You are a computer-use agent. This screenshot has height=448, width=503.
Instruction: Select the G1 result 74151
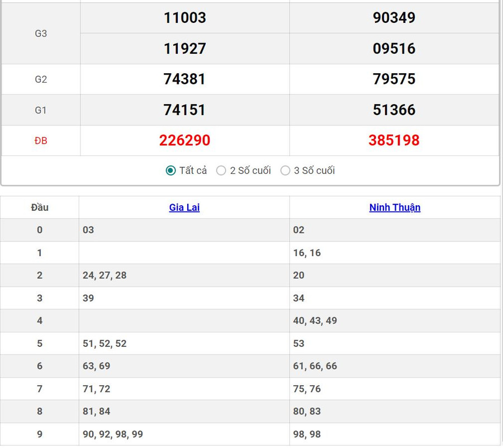[184, 110]
